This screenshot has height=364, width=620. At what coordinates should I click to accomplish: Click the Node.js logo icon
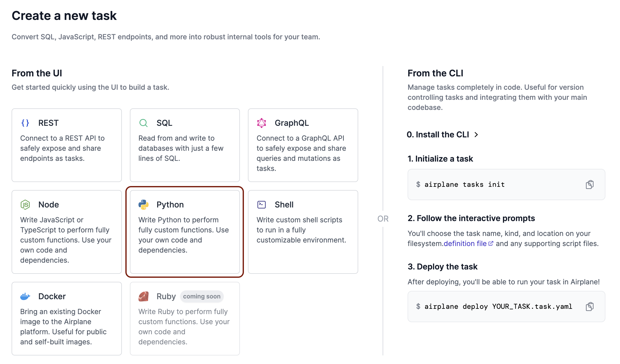point(25,205)
